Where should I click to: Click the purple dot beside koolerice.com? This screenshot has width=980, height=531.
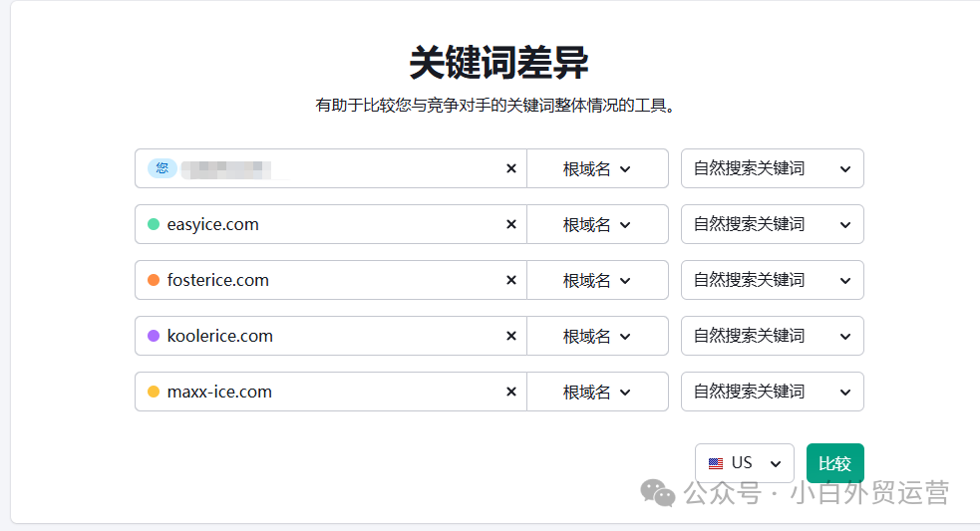pyautogui.click(x=154, y=336)
